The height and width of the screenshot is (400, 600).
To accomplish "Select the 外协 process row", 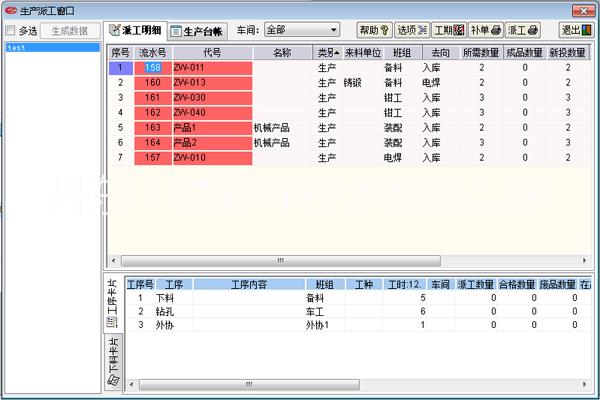I will pyautogui.click(x=358, y=325).
